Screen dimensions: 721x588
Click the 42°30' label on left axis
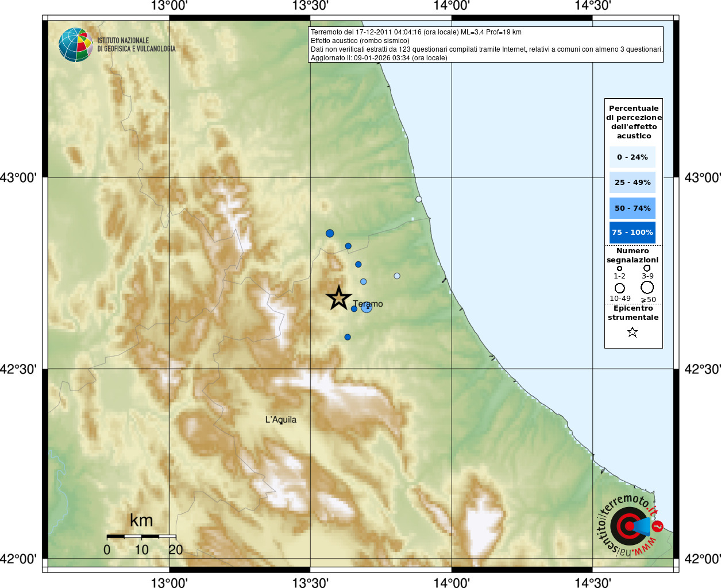(x=18, y=369)
